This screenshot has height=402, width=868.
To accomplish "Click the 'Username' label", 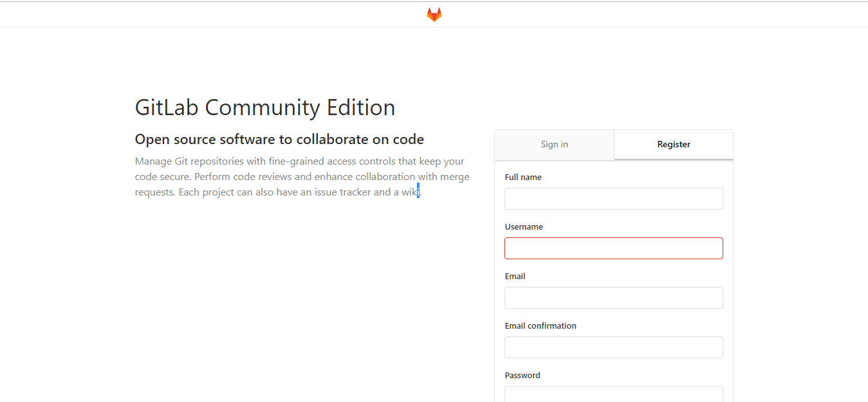I will coord(524,227).
